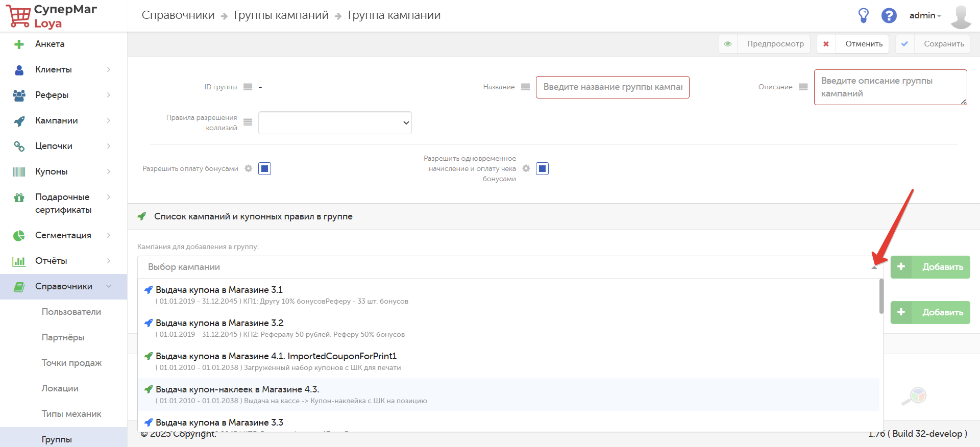Viewport: 980px width, 447px height.
Task: Click gear icon beside Разрешить оплату бонусами
Action: [249, 168]
